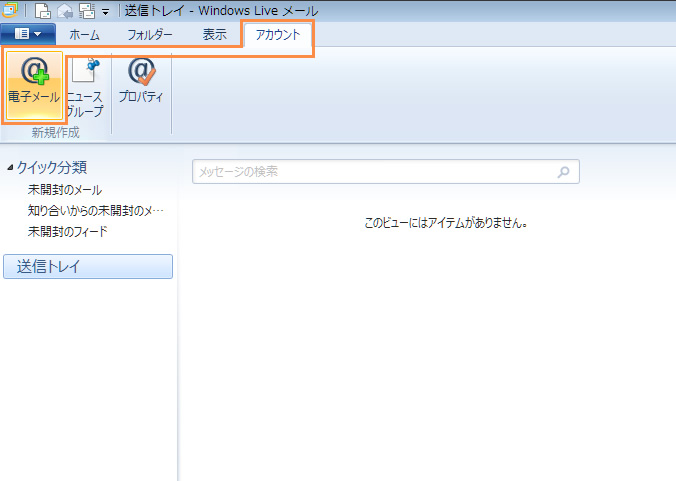Open the blue application menu button
Screen dimensions: 676x481
pyautogui.click(x=28, y=34)
